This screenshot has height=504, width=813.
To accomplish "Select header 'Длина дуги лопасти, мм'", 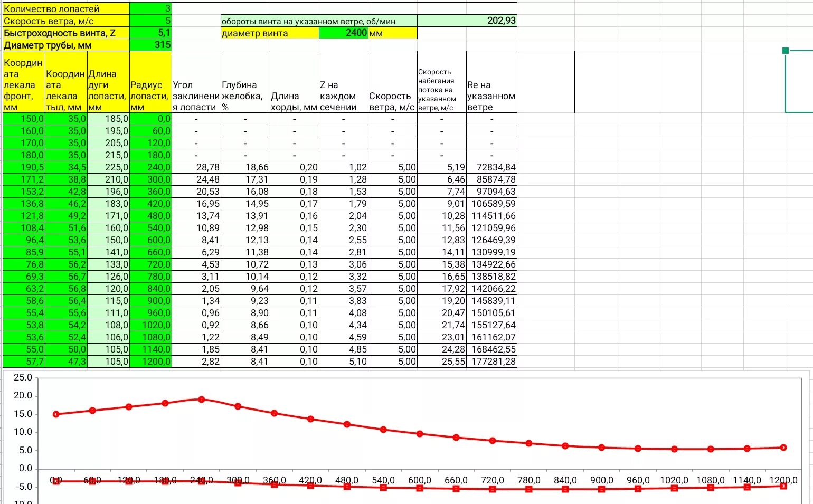I will tap(108, 82).
